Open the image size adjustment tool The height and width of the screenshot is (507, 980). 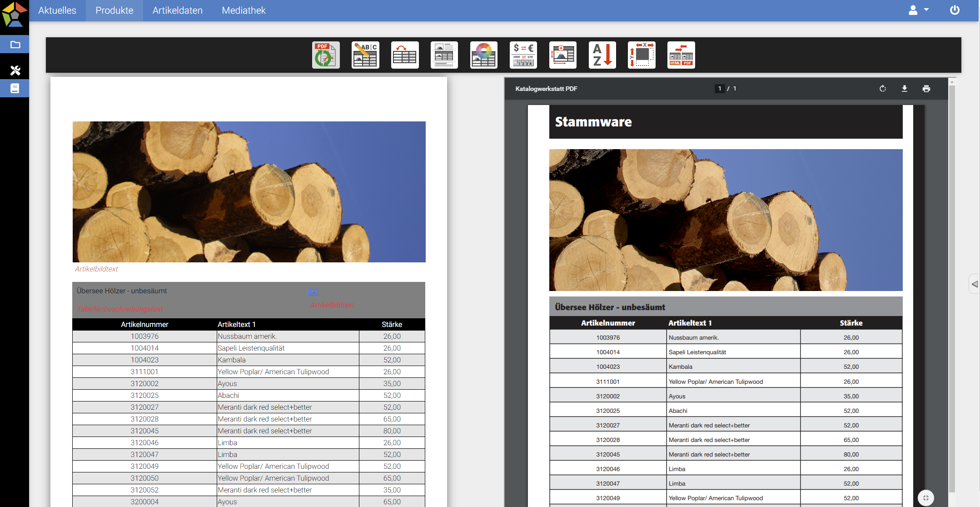[563, 55]
